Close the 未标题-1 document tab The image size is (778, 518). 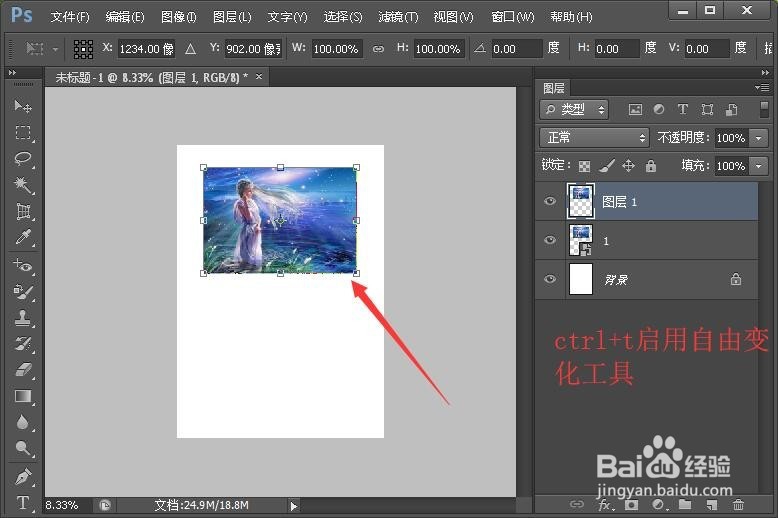pos(259,77)
